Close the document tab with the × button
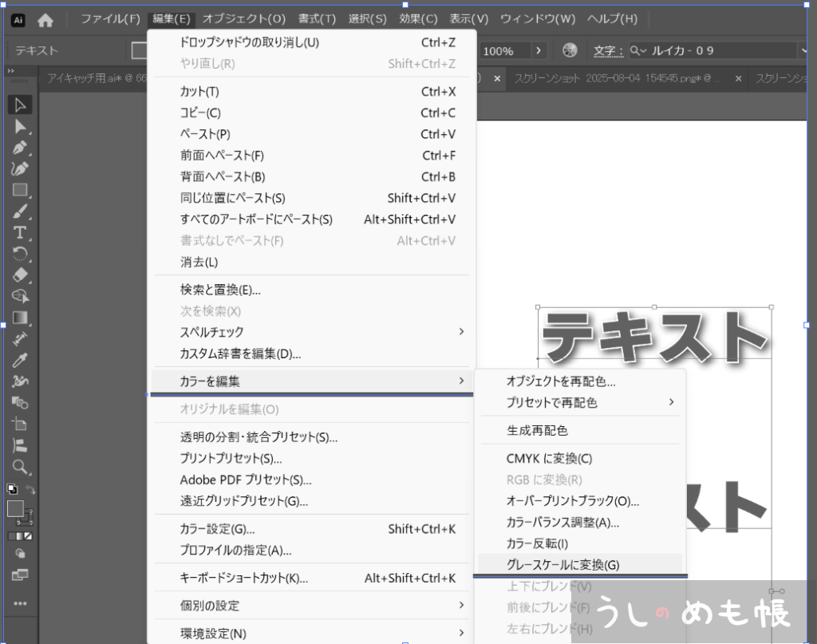 [497, 78]
